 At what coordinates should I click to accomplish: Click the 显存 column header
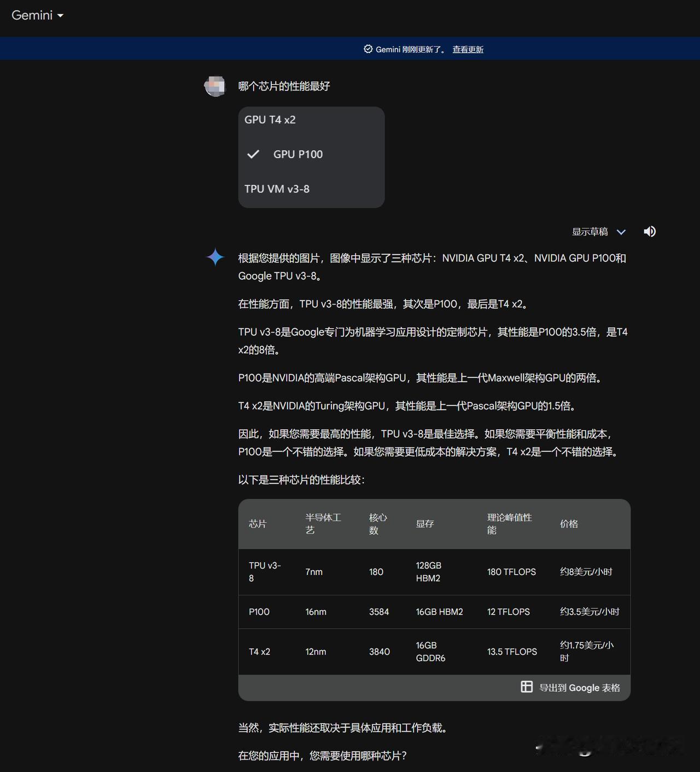pyautogui.click(x=425, y=524)
